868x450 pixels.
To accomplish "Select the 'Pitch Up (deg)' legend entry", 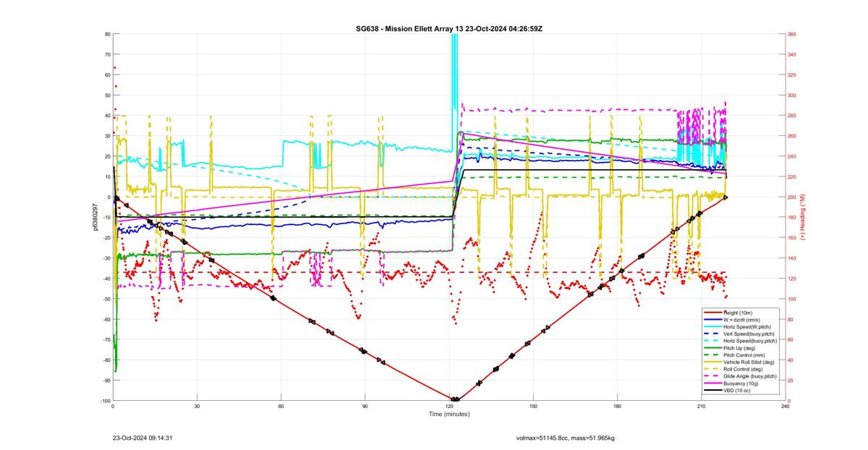I will 741,348.
